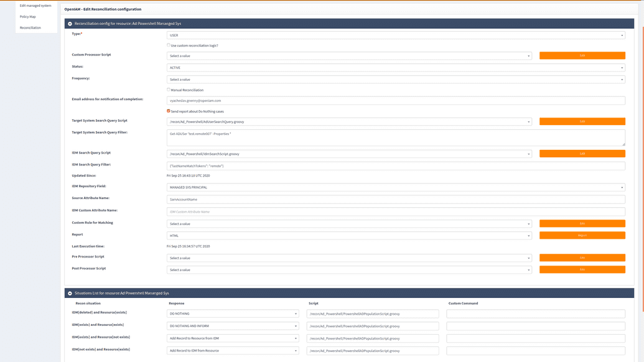Collapse the Situations List panel

[69, 292]
